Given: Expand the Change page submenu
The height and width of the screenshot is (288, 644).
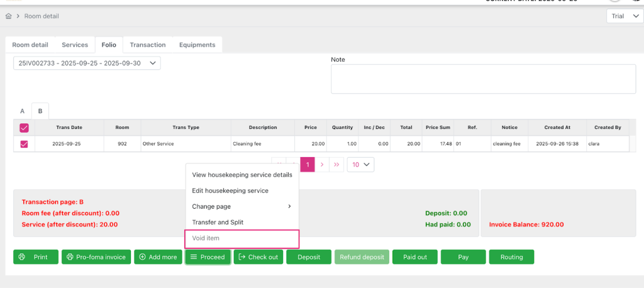Looking at the screenshot, I should (x=241, y=206).
